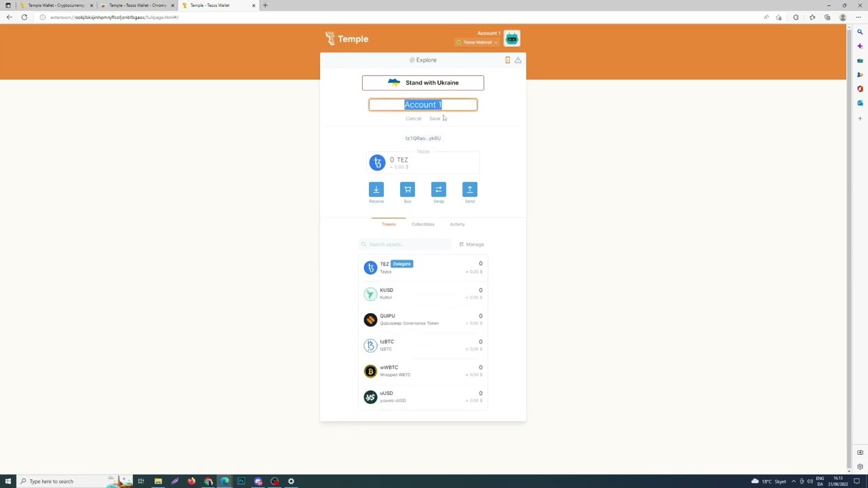Open Photoshop from the taskbar
This screenshot has height=488, width=868.
point(241,481)
